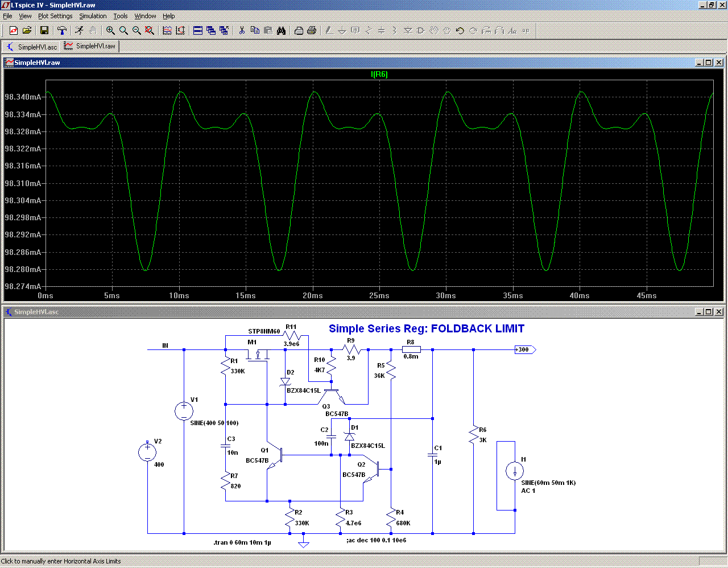Click the I1 current source symbol
The width and height of the screenshot is (728, 568).
(515, 471)
